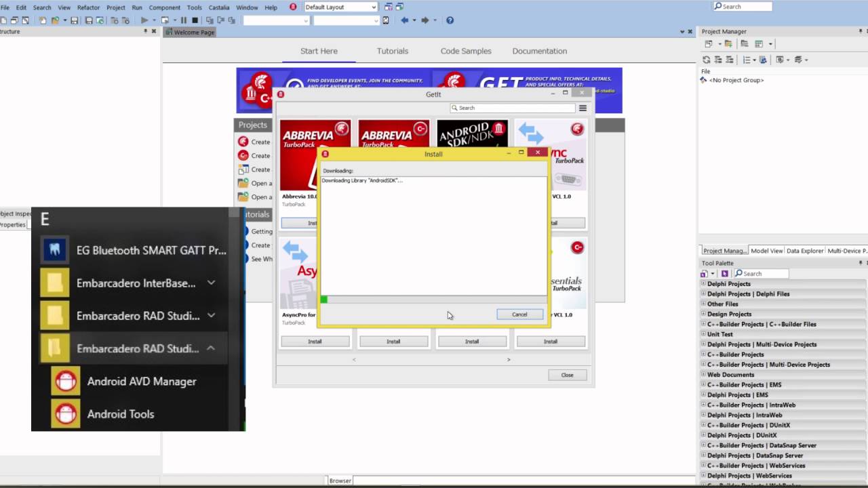Select the Welcome Page document tab

pyautogui.click(x=189, y=32)
